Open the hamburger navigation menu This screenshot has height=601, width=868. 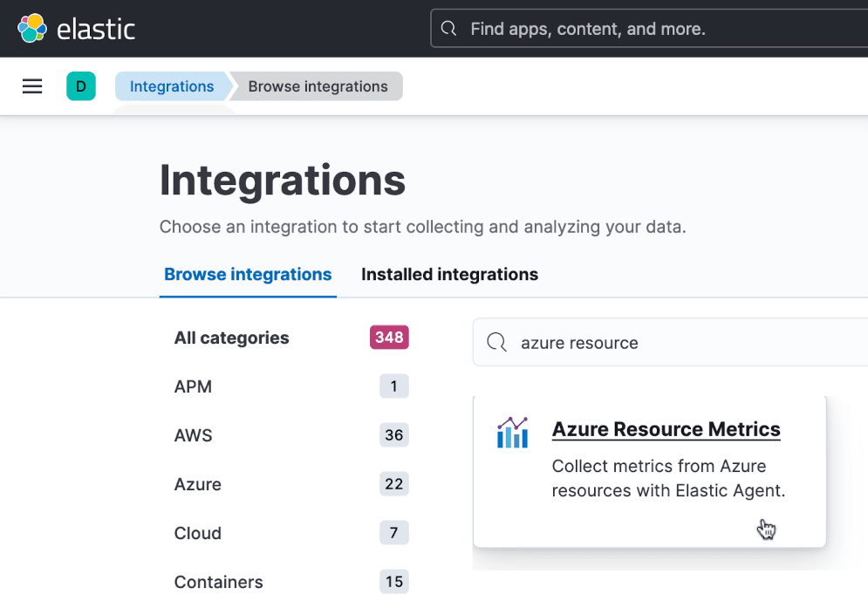click(32, 86)
